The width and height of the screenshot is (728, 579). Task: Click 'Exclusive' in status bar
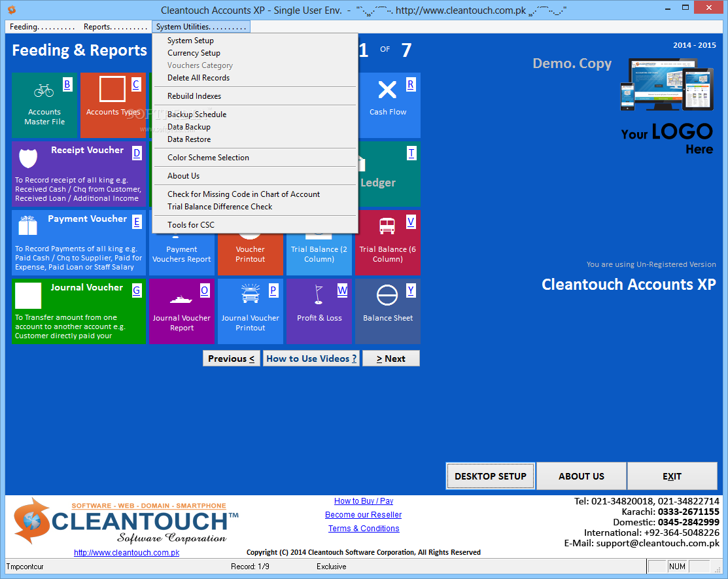coord(332,567)
